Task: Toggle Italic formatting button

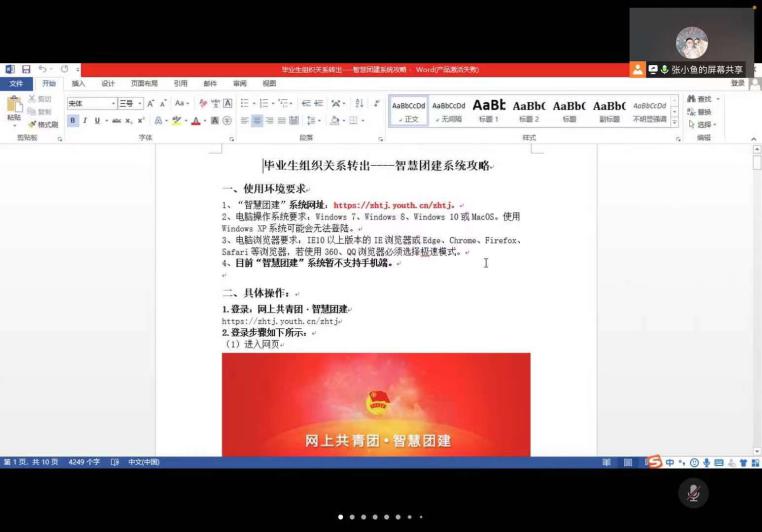Action: tap(85, 121)
